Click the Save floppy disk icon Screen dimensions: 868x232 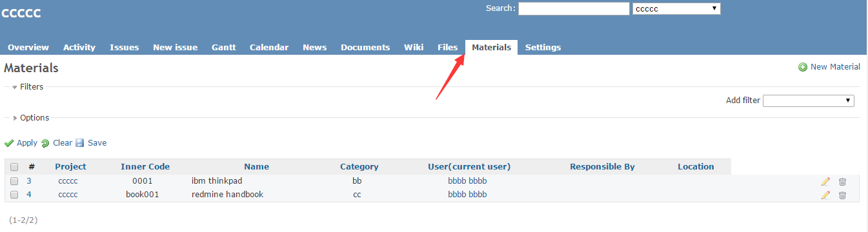click(80, 143)
